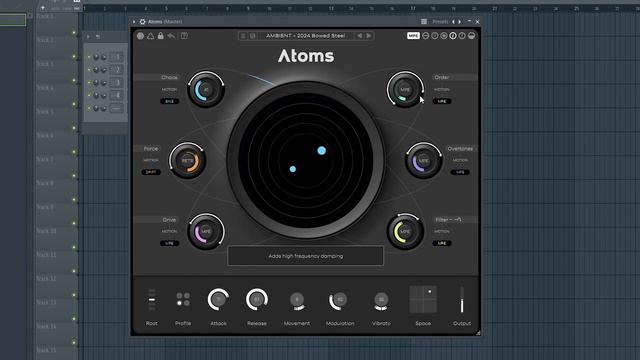Toggle the green LED of channel 1 in rack

(x=89, y=57)
